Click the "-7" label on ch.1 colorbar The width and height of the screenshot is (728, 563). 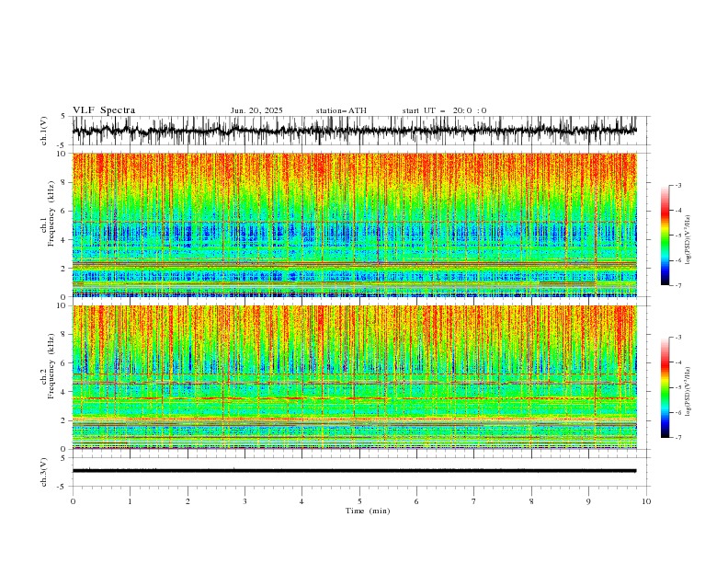point(677,286)
